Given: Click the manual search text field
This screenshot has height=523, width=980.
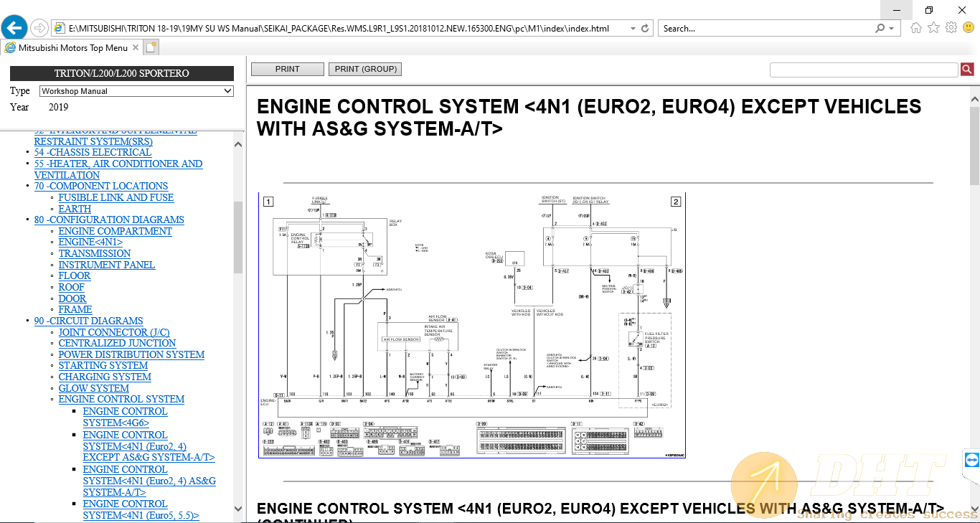Looking at the screenshot, I should coord(863,70).
